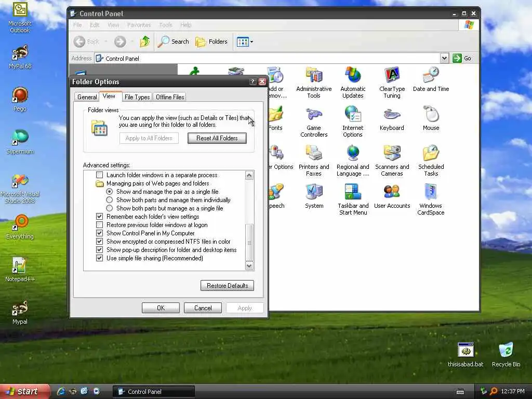Uncheck Show pop-up description for folder items

coord(99,250)
